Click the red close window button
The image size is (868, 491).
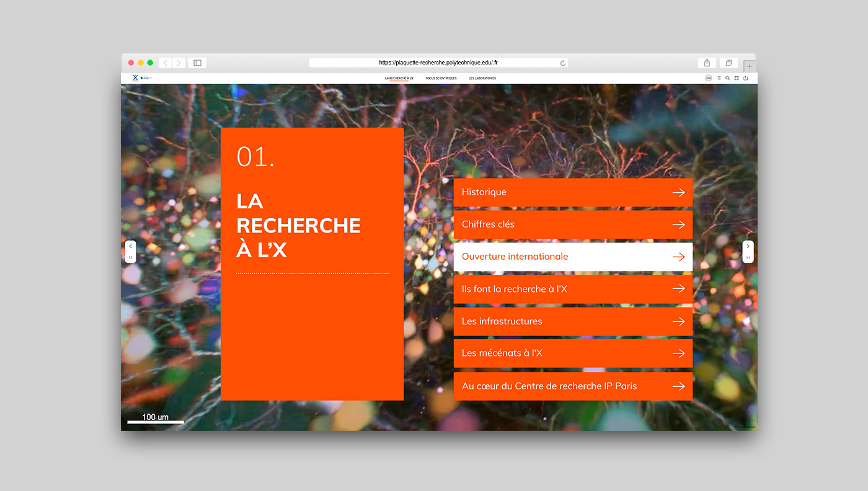(x=131, y=63)
